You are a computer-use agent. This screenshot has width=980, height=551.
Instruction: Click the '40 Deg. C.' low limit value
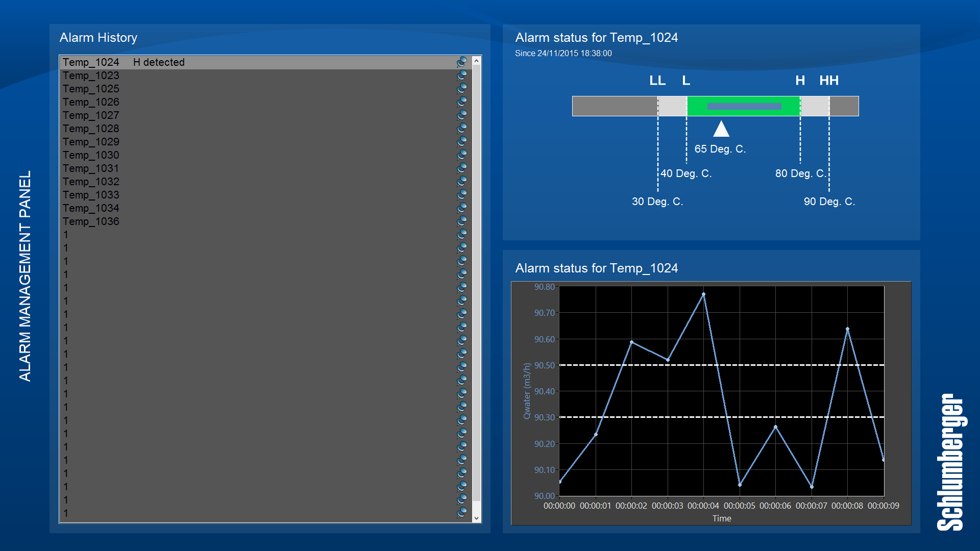tap(686, 173)
